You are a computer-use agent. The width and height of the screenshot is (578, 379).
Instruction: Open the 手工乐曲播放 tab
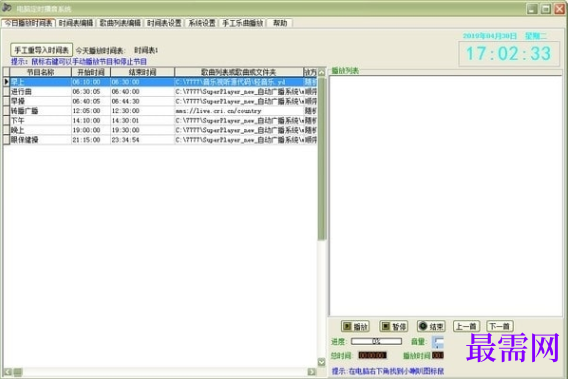click(243, 23)
